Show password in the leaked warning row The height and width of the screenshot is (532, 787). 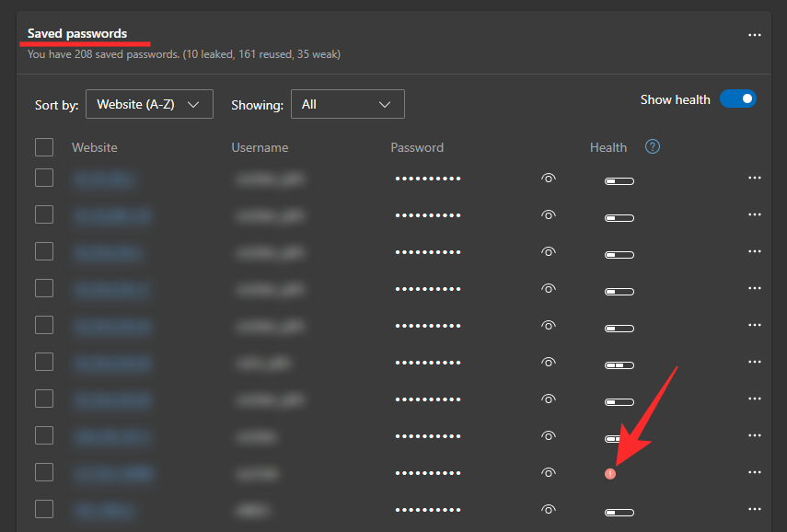click(x=549, y=473)
